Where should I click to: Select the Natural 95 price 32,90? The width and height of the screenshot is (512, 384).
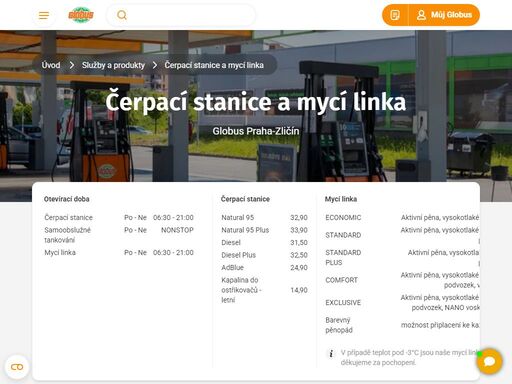(x=299, y=218)
